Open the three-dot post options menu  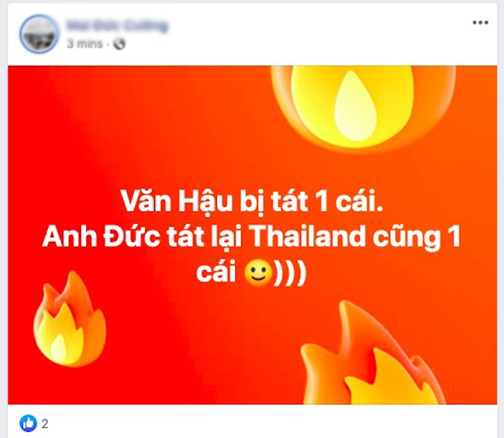[x=480, y=22]
